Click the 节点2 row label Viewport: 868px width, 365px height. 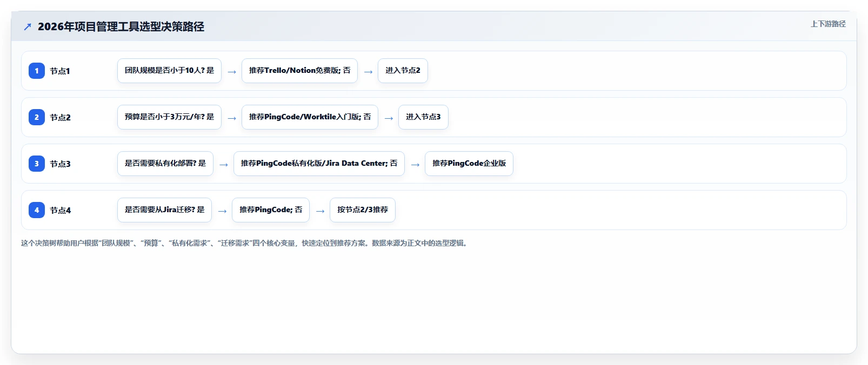[60, 117]
